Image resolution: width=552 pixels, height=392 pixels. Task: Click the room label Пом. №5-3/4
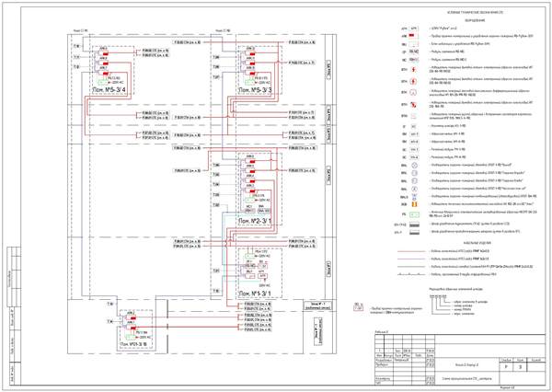(x=109, y=90)
